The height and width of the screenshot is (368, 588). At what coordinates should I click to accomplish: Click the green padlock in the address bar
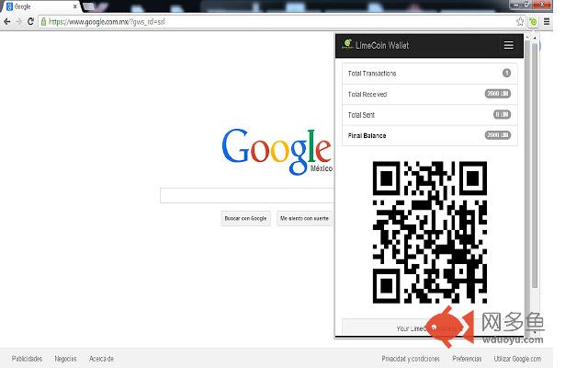tap(43, 22)
